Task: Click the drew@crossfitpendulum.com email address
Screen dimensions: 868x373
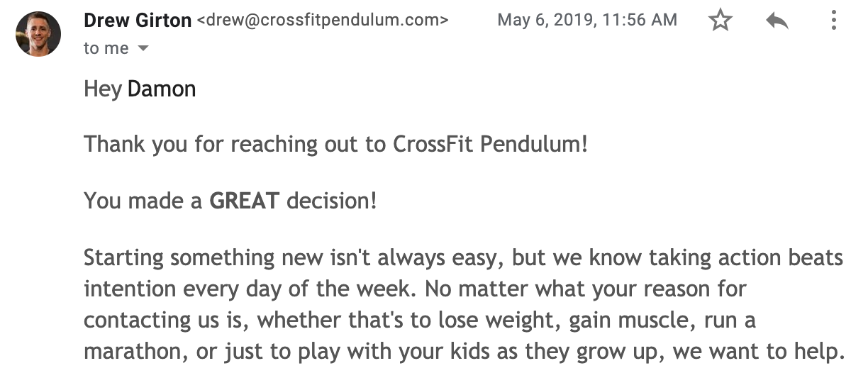Action: click(x=323, y=21)
